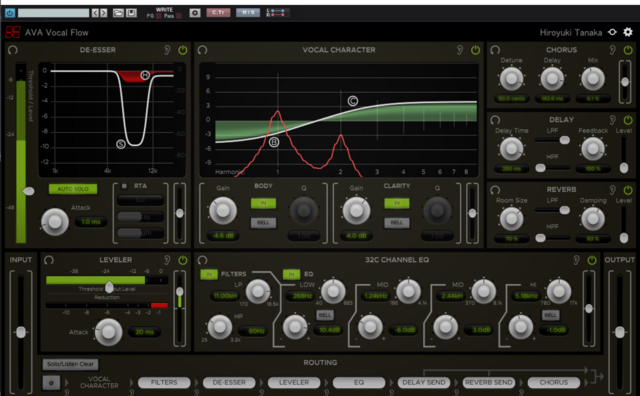Select the REVERB SEND module in Routing
This screenshot has height=396, width=640.
point(489,383)
